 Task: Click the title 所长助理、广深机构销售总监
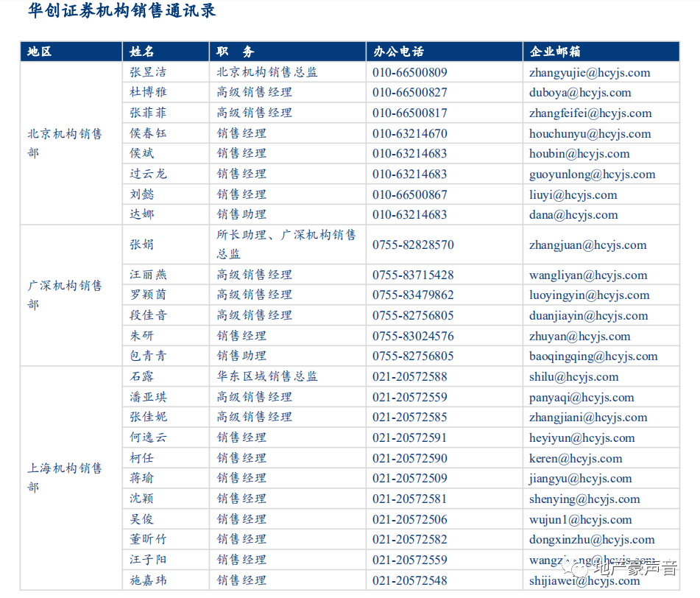click(x=286, y=245)
